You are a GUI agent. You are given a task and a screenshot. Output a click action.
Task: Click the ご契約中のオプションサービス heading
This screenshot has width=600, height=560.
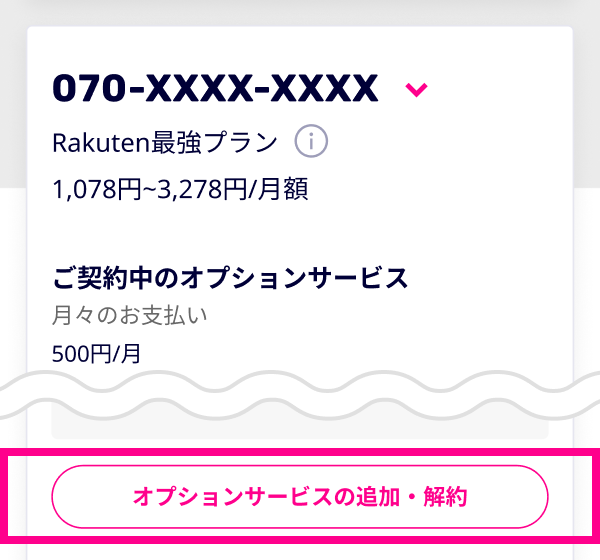pyautogui.click(x=230, y=276)
